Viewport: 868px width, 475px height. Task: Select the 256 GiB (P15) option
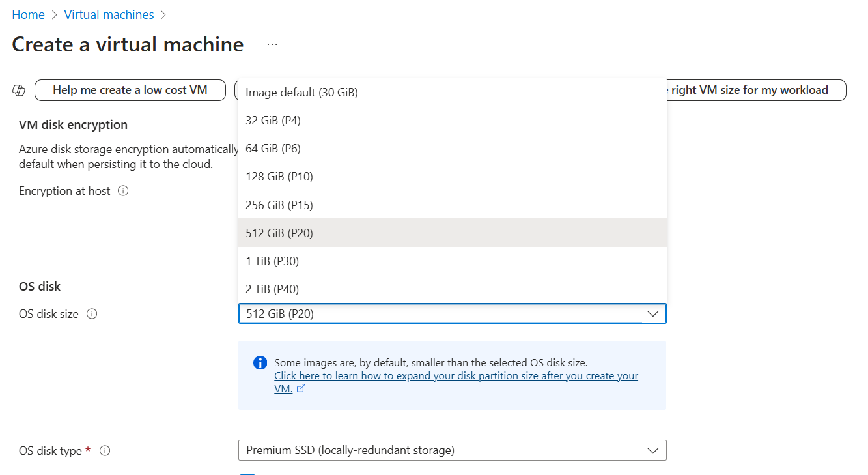point(277,204)
